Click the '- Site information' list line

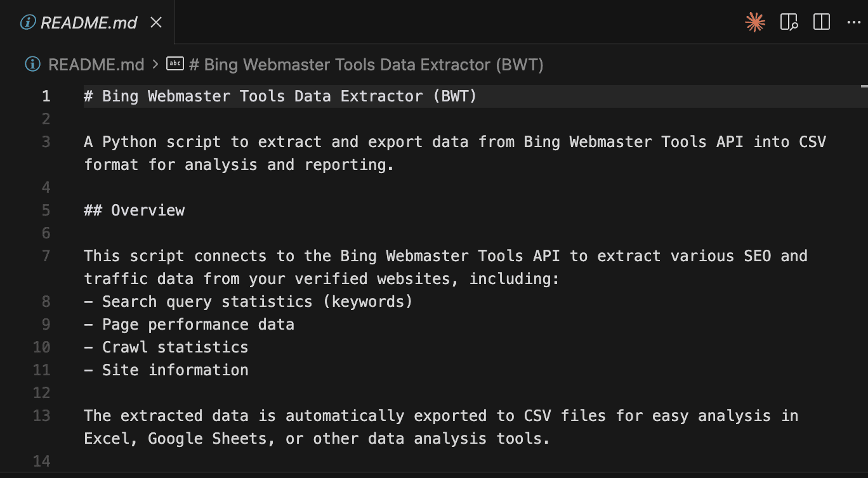[166, 370]
